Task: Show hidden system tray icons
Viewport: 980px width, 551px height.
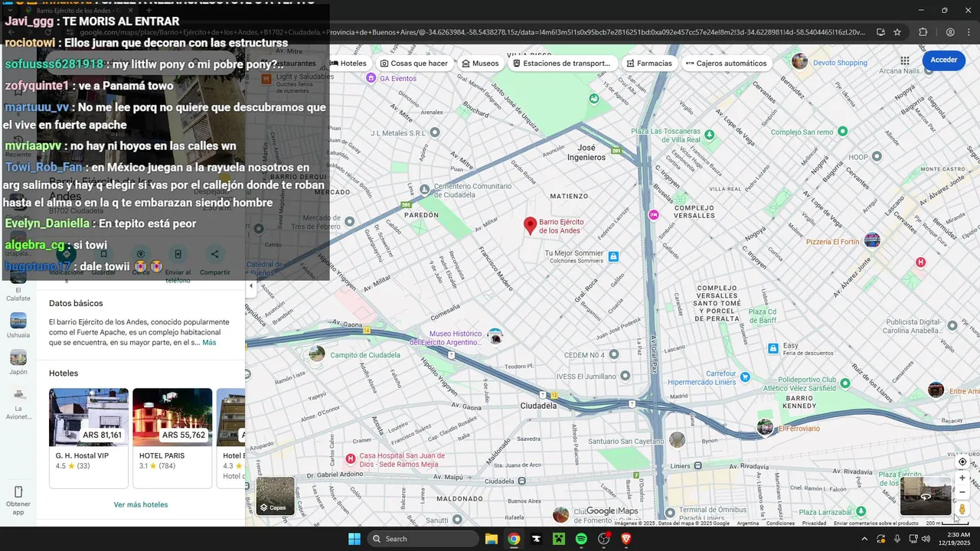Action: (864, 539)
